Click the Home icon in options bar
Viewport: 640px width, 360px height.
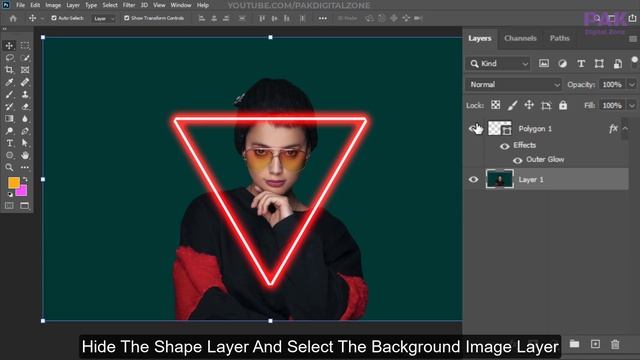click(13, 18)
